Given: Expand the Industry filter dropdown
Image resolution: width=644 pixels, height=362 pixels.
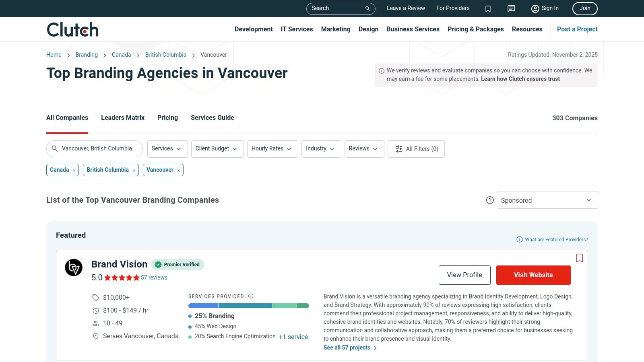Looking at the screenshot, I should [321, 149].
